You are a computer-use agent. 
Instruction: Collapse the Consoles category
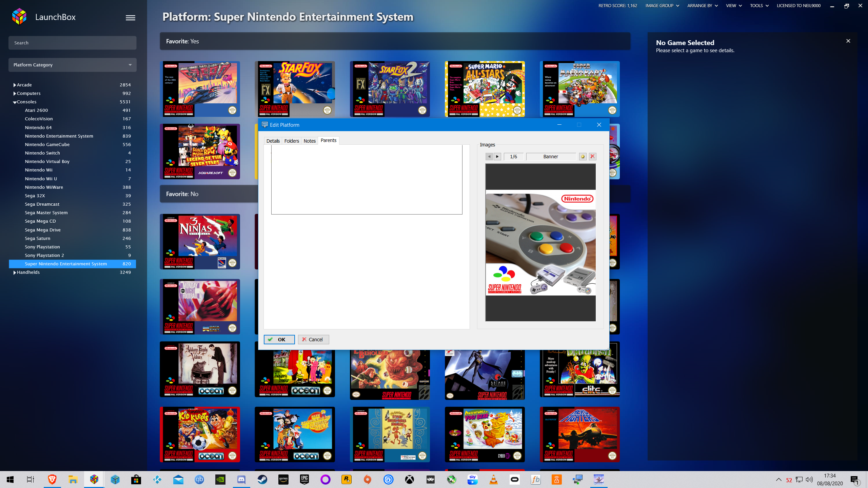click(15, 102)
